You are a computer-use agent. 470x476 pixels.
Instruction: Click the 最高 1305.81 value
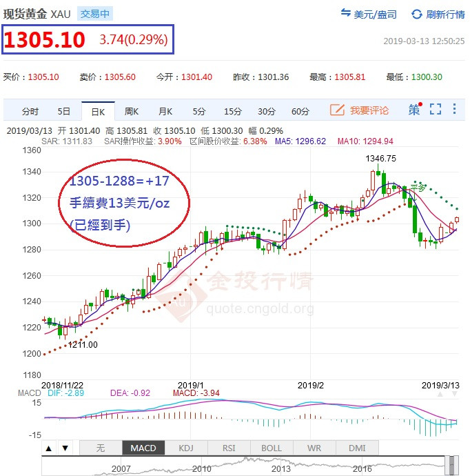[x=350, y=77]
